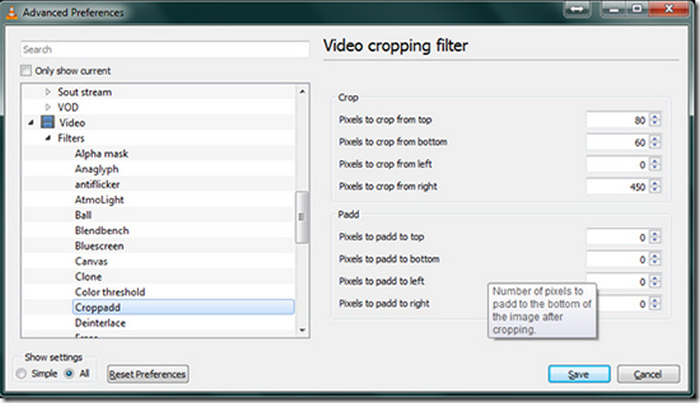Click the crop from right value field
Image resolution: width=700 pixels, height=403 pixels.
tap(617, 187)
